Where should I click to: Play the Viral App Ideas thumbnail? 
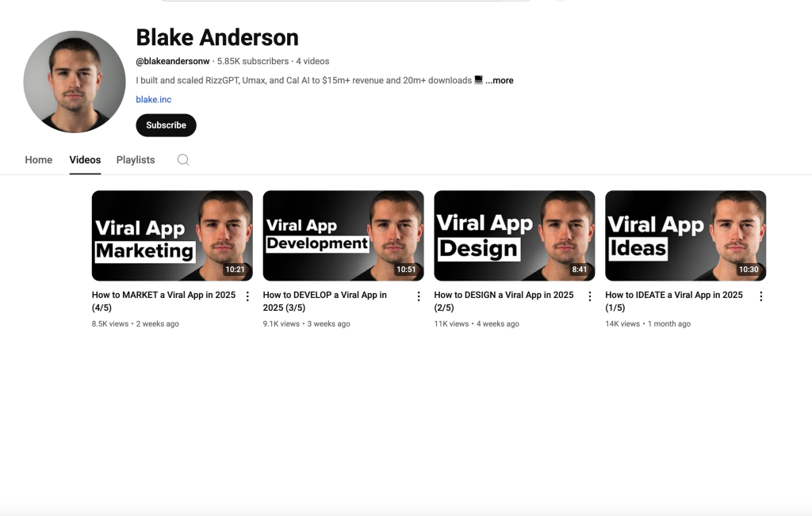pyautogui.click(x=686, y=235)
